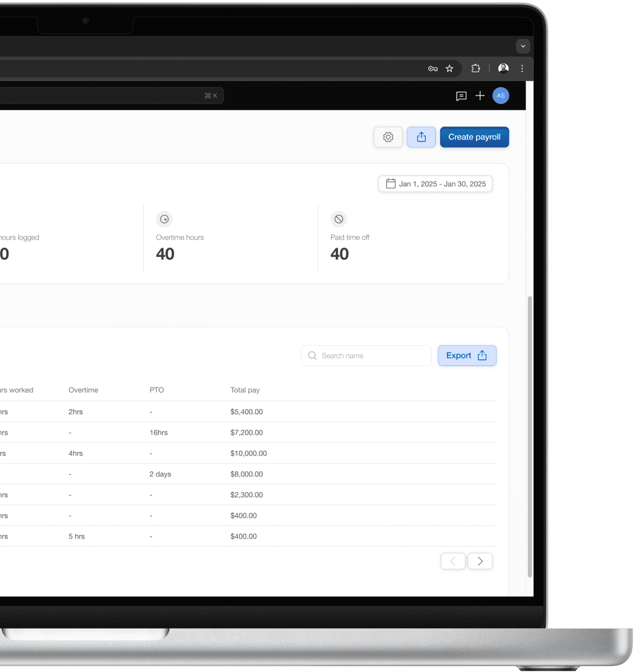Open Chrome's three-dot browser menu
The height and width of the screenshot is (672, 634).
click(x=522, y=68)
